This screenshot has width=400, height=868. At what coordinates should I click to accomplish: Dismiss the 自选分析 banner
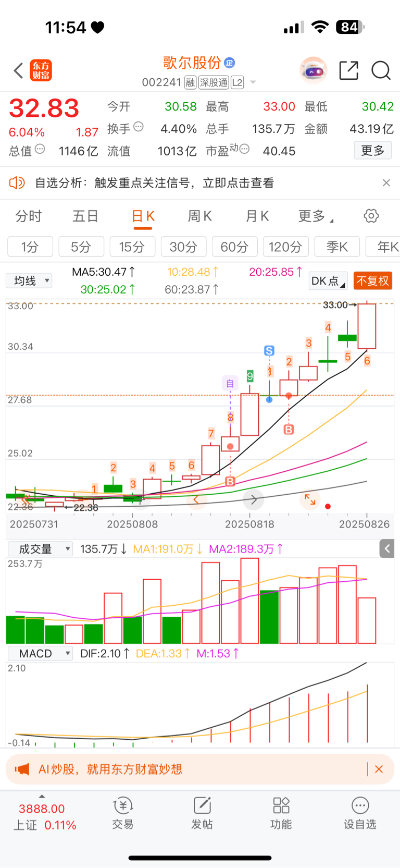tap(386, 182)
